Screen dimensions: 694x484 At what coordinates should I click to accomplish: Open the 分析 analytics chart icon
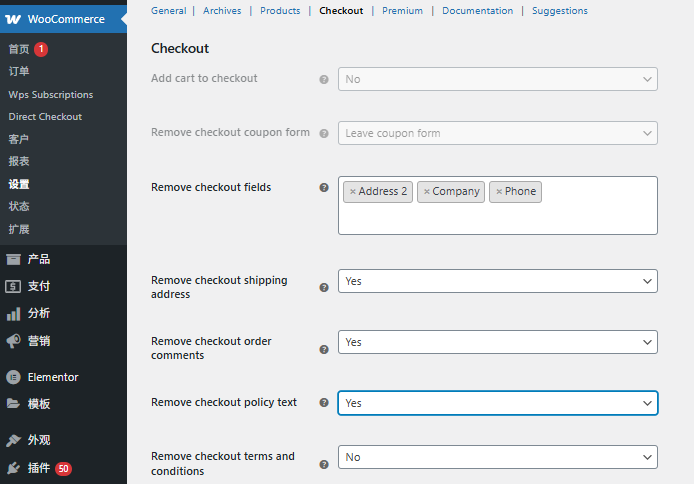(13, 313)
